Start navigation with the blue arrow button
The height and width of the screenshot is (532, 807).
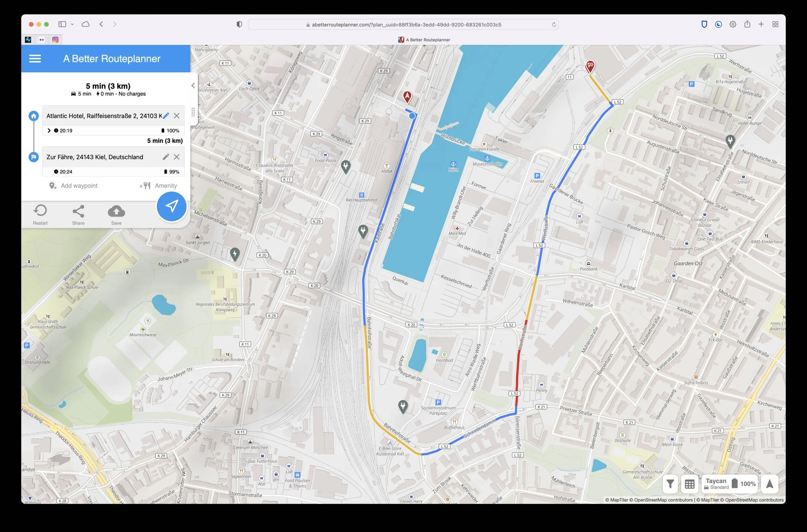pyautogui.click(x=171, y=206)
